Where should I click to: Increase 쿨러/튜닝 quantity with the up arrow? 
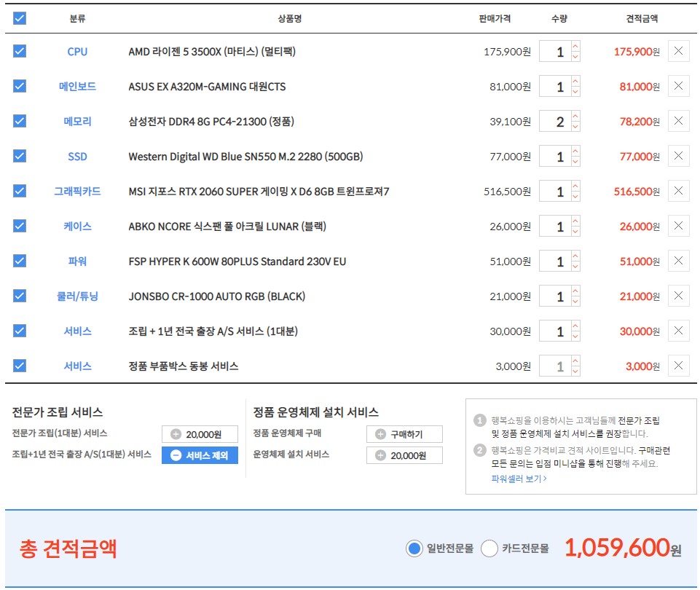[575, 291]
